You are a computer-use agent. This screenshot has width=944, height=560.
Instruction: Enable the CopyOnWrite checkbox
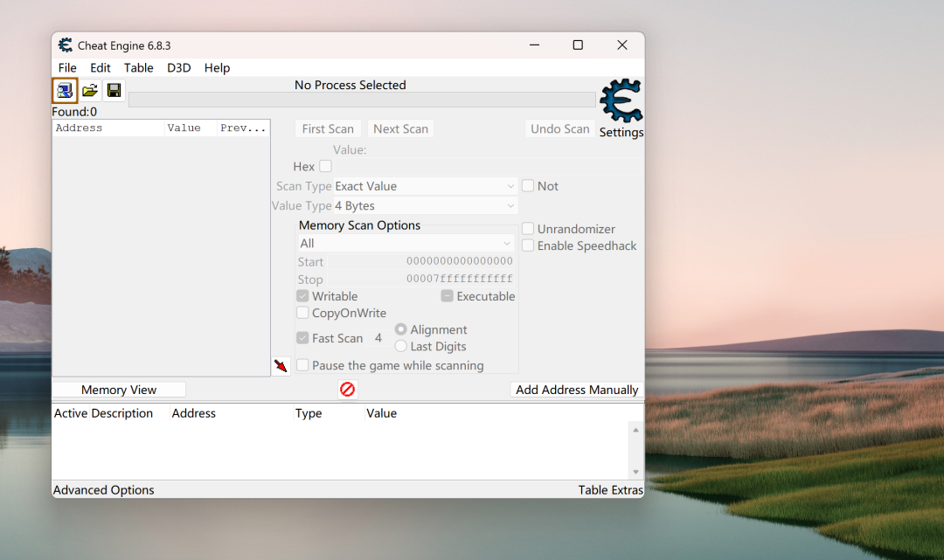[302, 313]
